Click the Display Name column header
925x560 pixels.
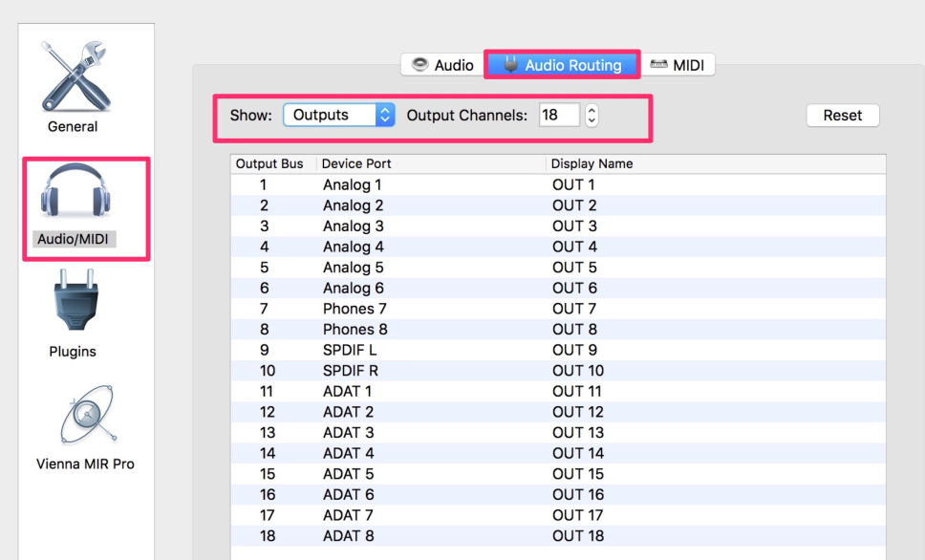pyautogui.click(x=592, y=163)
